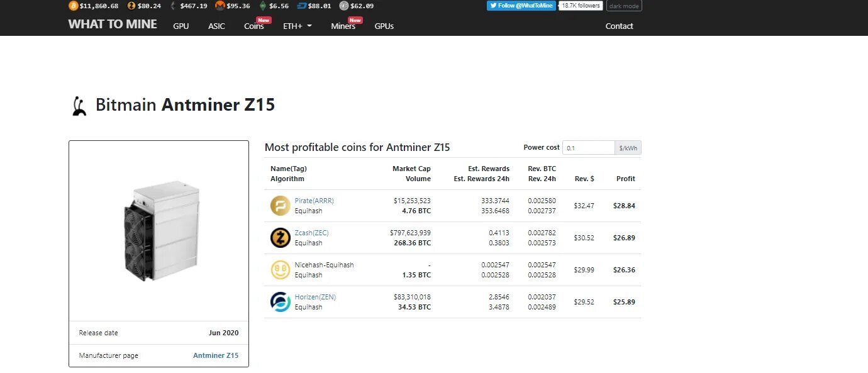868x373 pixels.
Task: Click the $26.89 profit value
Action: 624,238
